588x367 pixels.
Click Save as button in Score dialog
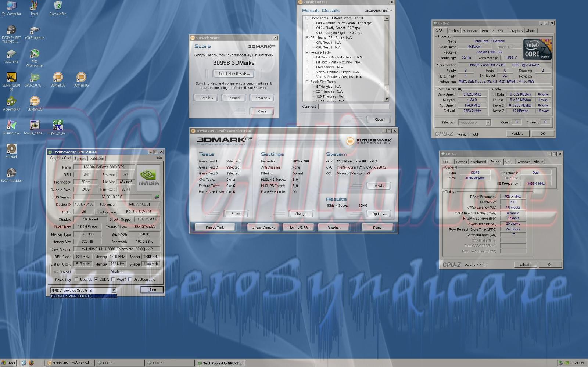tap(262, 98)
